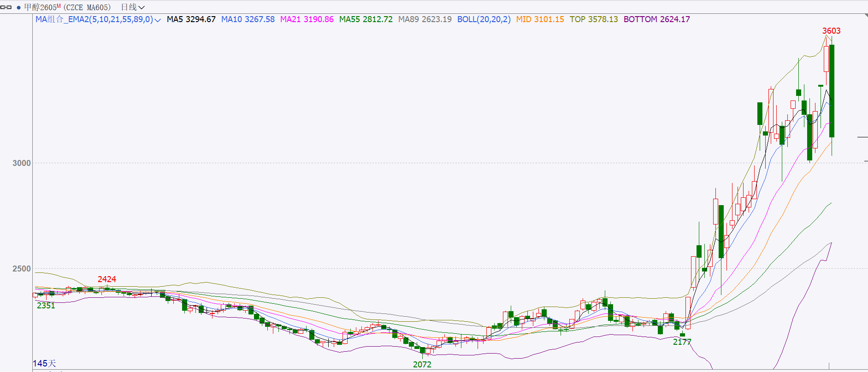Click the blue dot beside 甲醇2605
The image size is (868, 372).
pyautogui.click(x=18, y=7)
